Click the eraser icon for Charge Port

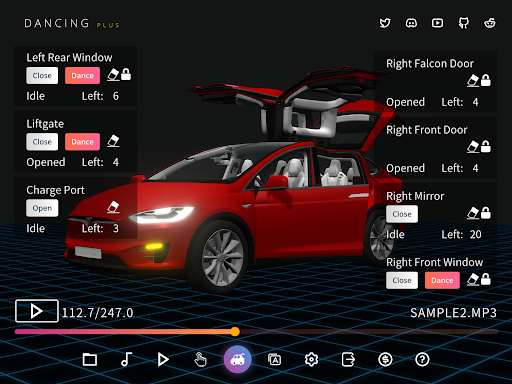pos(113,207)
